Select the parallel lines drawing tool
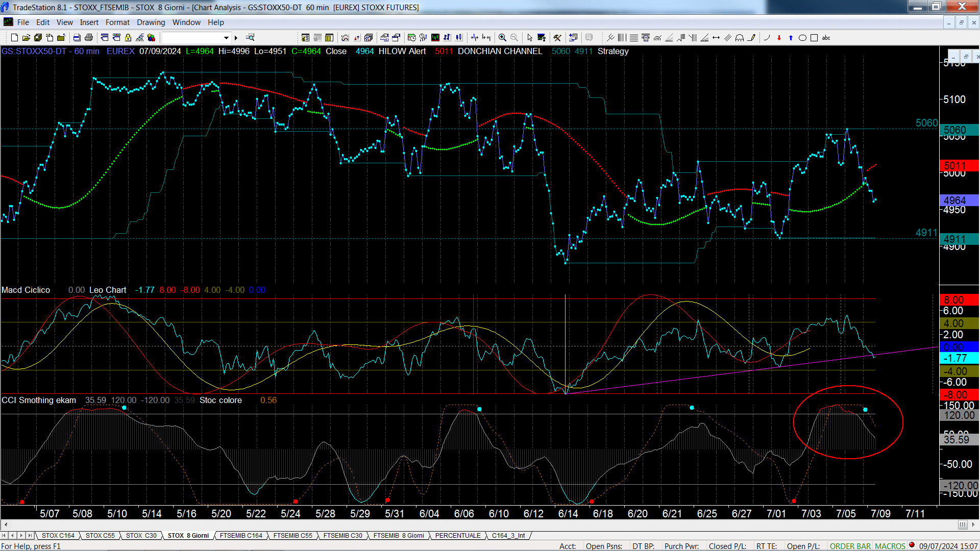The width and height of the screenshot is (980, 551). pyautogui.click(x=728, y=38)
